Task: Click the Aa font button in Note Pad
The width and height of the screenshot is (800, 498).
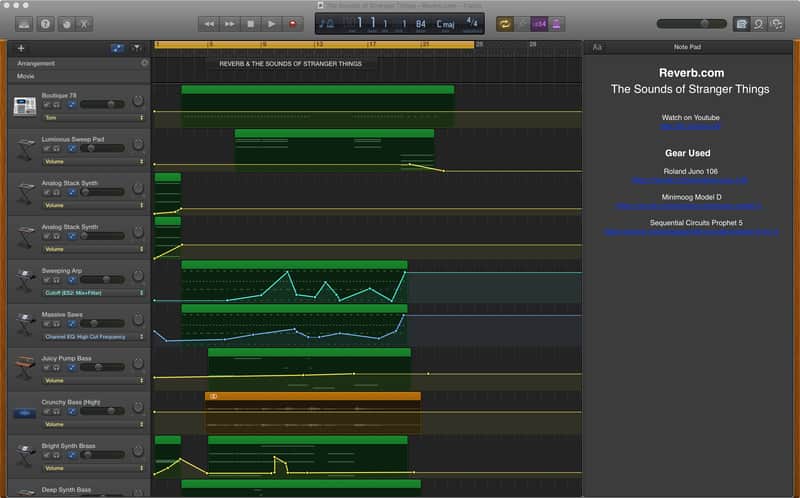Action: coord(597,47)
